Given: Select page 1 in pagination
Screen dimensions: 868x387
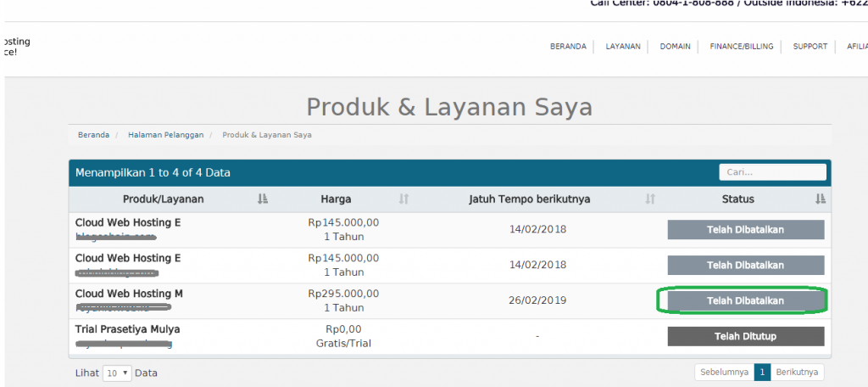Looking at the screenshot, I should tap(762, 372).
